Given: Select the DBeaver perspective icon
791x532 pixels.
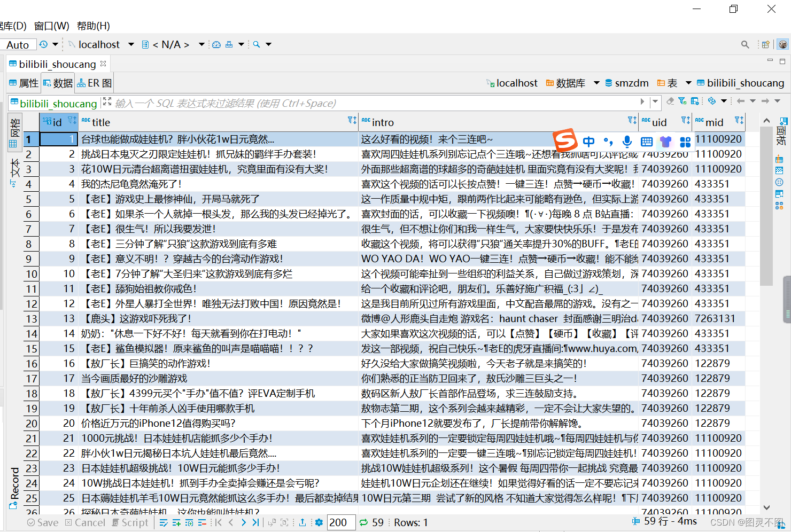Looking at the screenshot, I should (783, 44).
